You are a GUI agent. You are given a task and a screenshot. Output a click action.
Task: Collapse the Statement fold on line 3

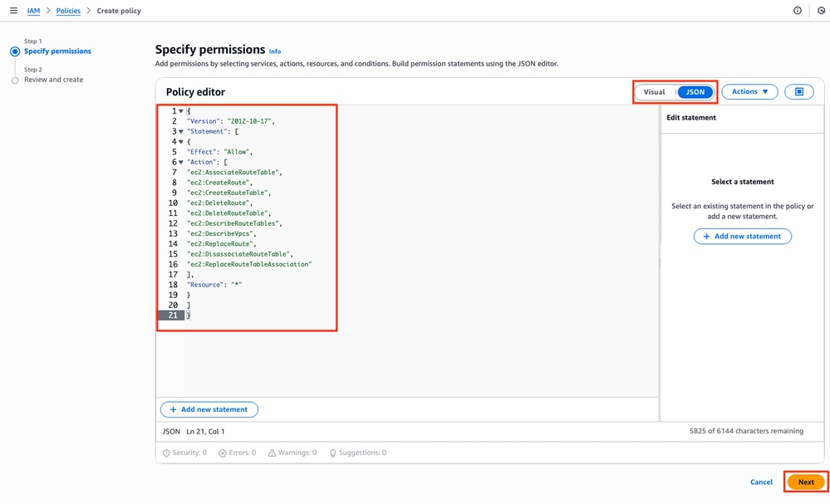coord(181,131)
